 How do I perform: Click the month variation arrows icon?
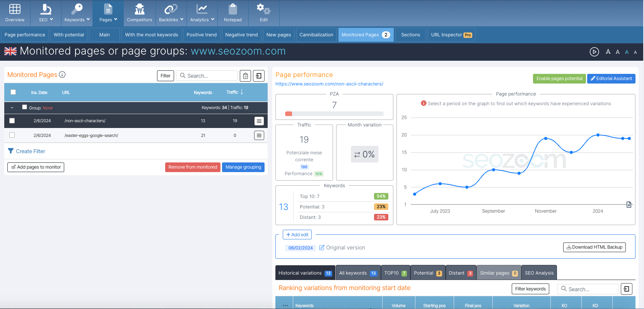click(357, 155)
